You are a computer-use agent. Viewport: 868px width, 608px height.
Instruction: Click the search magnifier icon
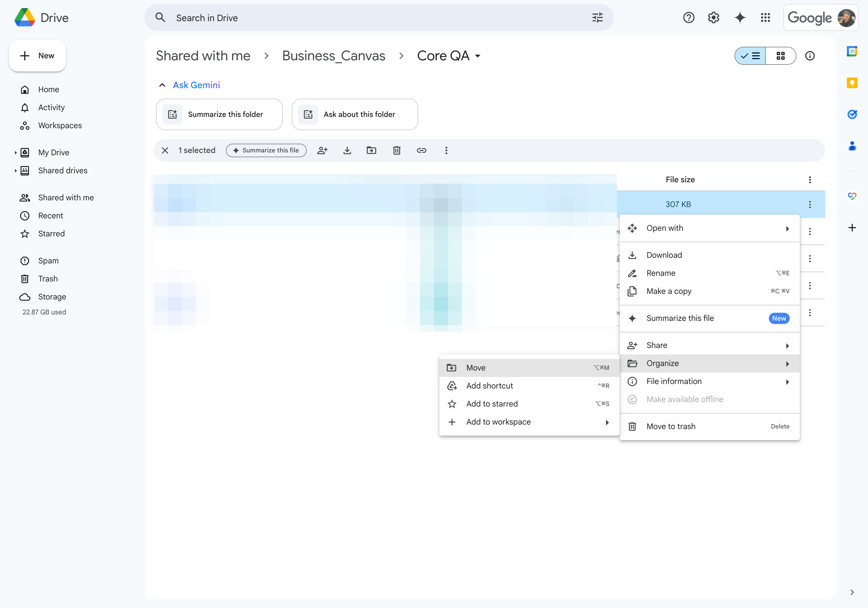(160, 17)
